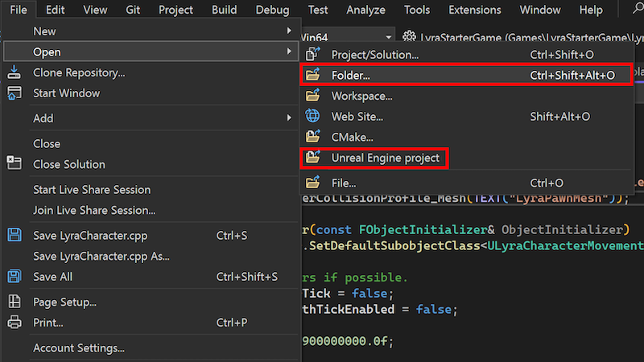Open the Window menu
Image resolution: width=644 pixels, height=362 pixels.
point(540,10)
